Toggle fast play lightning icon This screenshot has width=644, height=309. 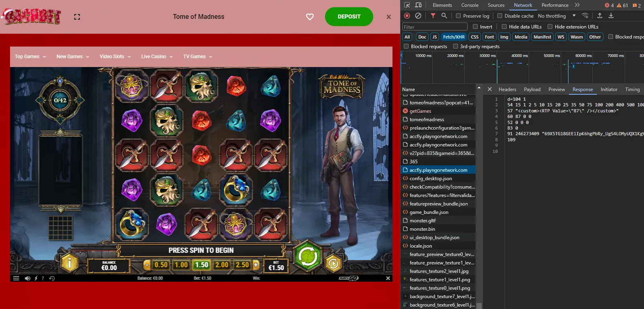[x=36, y=278]
